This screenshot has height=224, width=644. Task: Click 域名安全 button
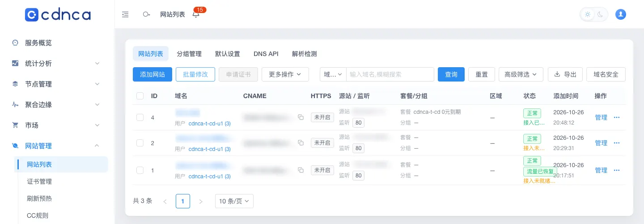coord(606,74)
